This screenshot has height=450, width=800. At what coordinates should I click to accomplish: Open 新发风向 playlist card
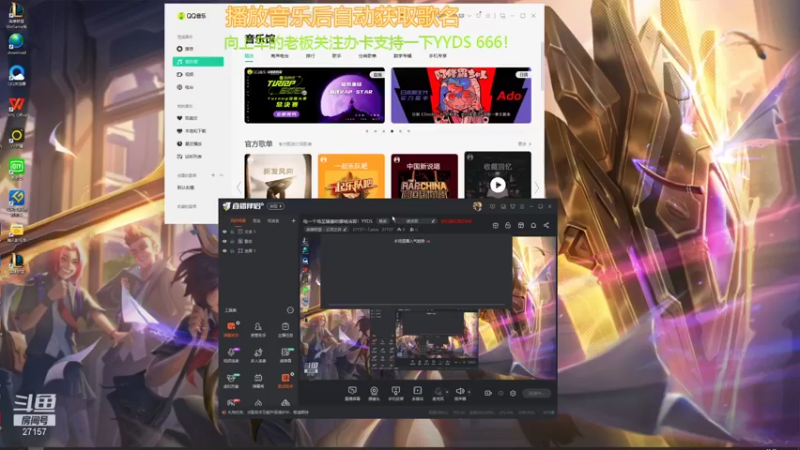tap(278, 177)
